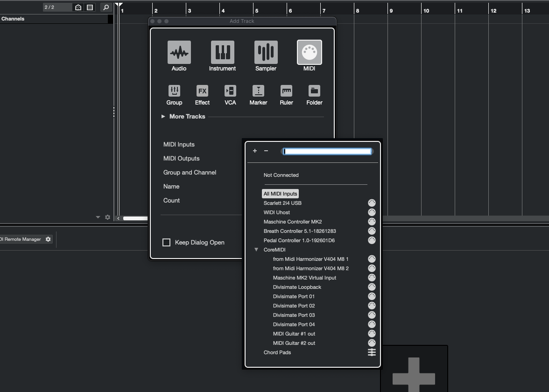
Task: Select from Midi Harmonizer V404 M8 2
Action: pos(311,268)
